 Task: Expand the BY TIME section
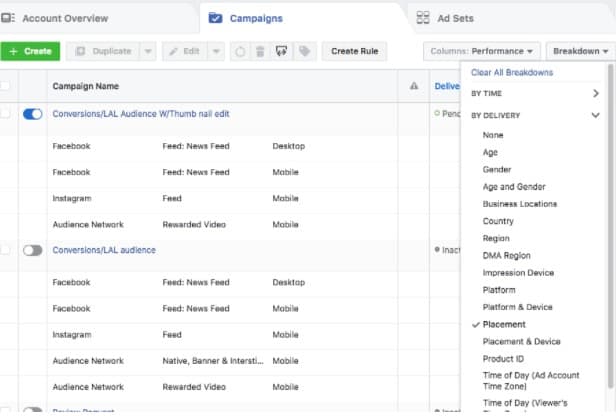(535, 93)
